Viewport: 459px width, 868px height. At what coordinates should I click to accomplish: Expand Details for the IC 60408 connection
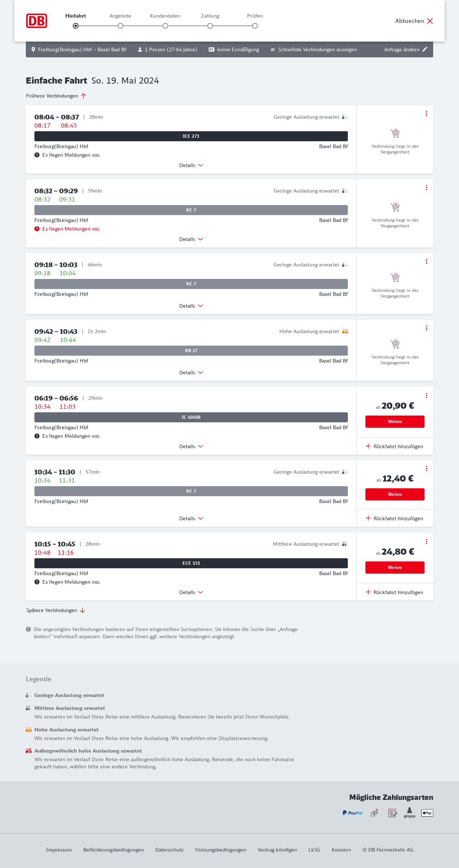coord(191,446)
